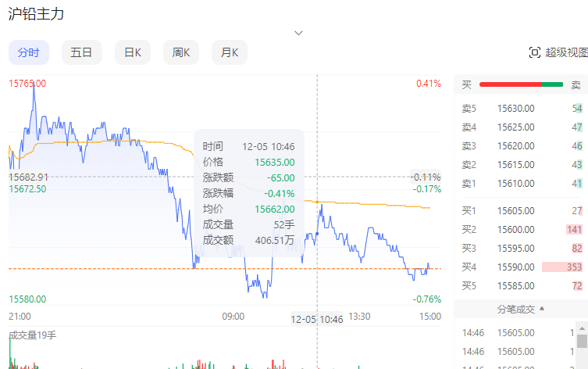Switch to the 分时 chart tab

[x=28, y=52]
